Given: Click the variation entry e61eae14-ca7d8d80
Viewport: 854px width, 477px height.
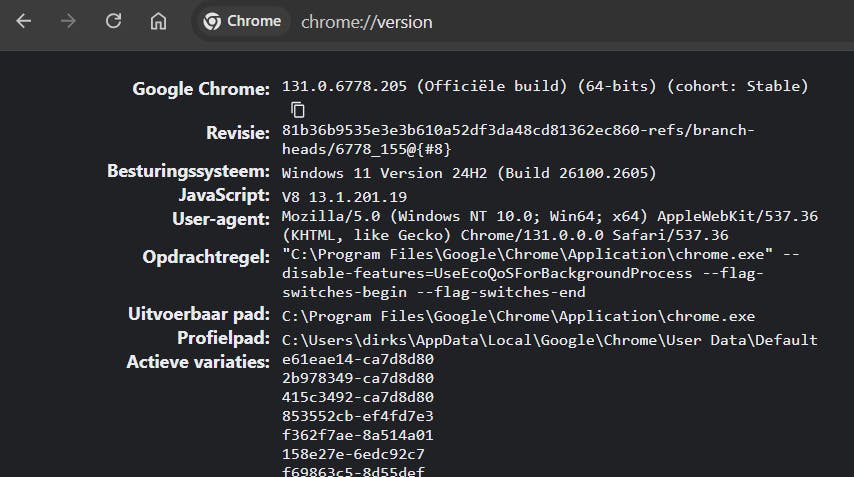Looking at the screenshot, I should 357,359.
